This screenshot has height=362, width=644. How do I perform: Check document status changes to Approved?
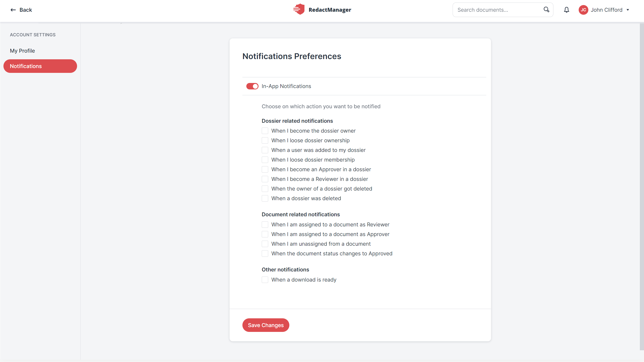[x=265, y=254]
